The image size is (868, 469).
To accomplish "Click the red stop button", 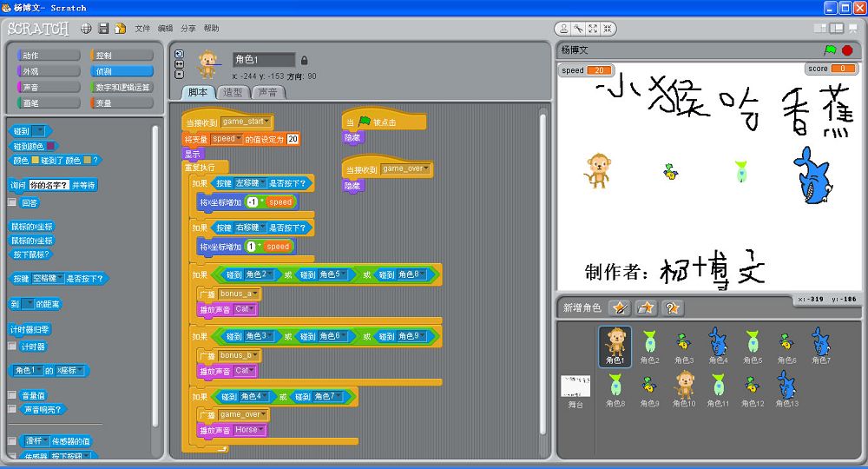I will click(x=847, y=50).
